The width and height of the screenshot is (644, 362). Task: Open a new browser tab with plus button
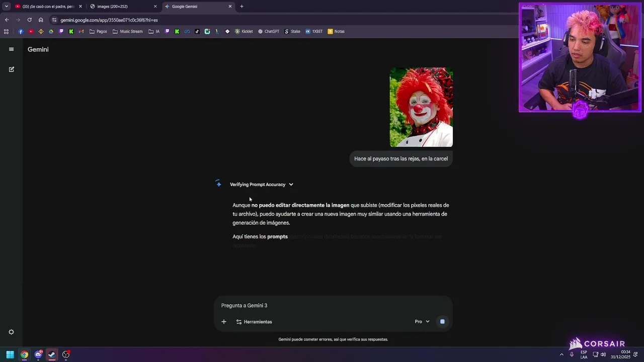coord(242,7)
